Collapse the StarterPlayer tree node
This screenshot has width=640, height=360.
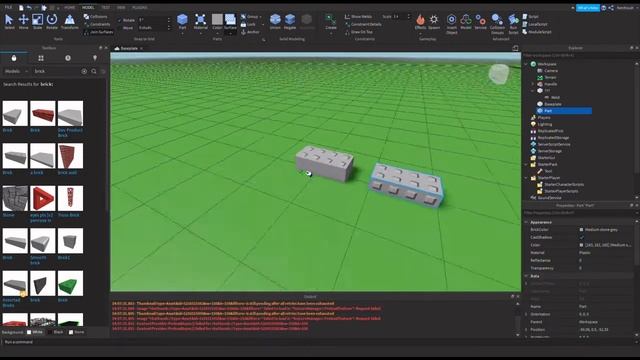(x=526, y=178)
